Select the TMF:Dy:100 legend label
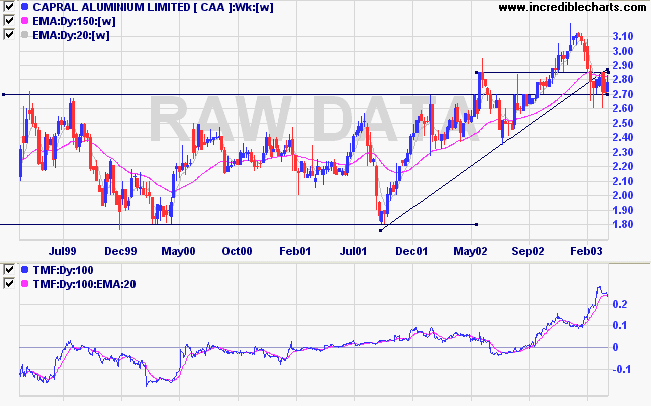651x406 pixels. point(63,270)
